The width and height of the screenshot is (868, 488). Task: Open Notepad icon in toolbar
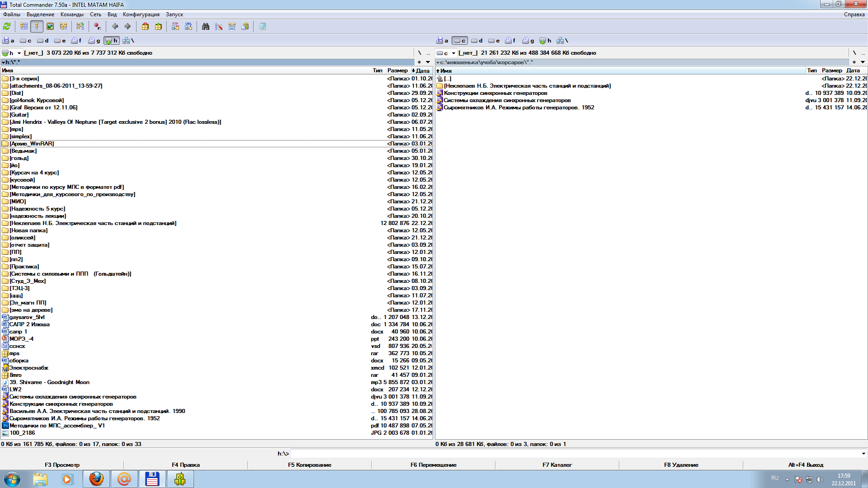pos(262,27)
